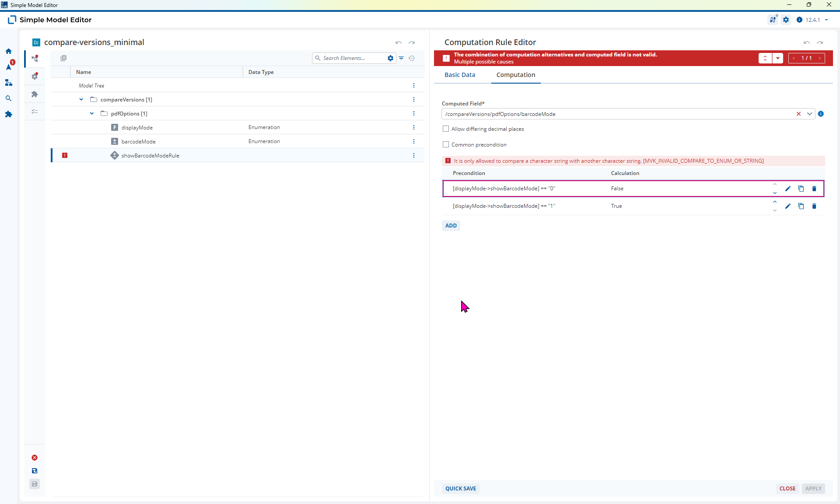This screenshot has width=840, height=504.
Task: Expand the error banner details dropdown
Action: [x=777, y=58]
